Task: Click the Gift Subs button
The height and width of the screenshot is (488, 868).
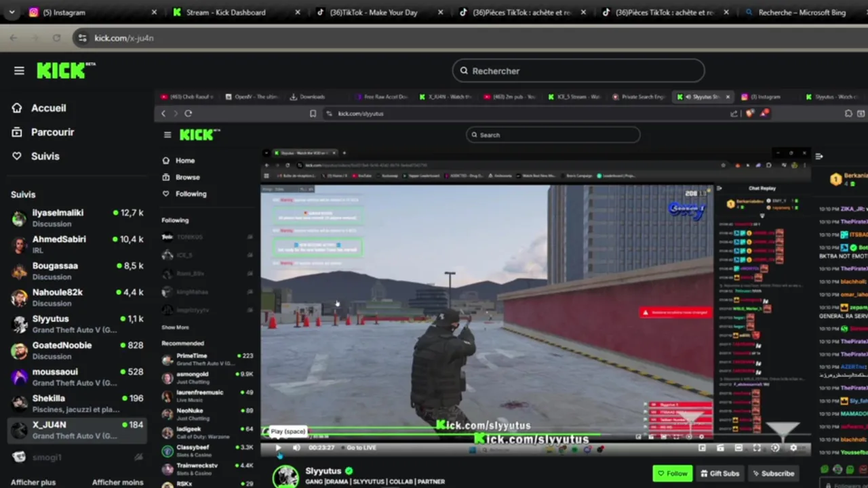Action: pos(719,473)
